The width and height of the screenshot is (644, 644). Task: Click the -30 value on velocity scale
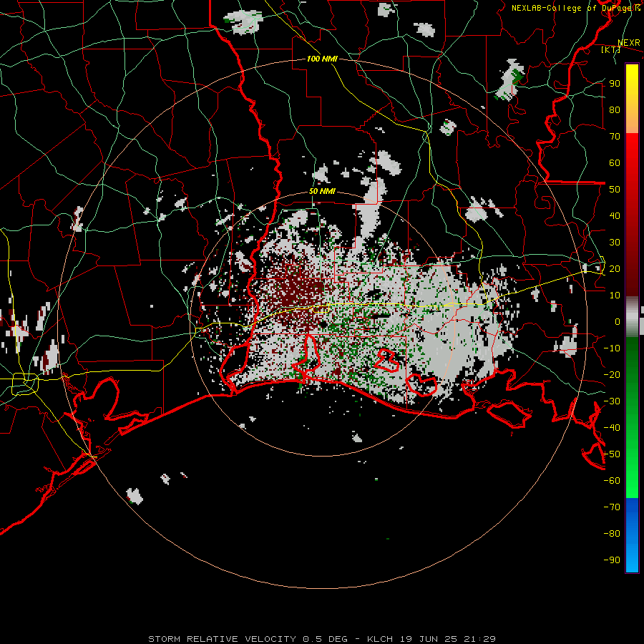612,401
